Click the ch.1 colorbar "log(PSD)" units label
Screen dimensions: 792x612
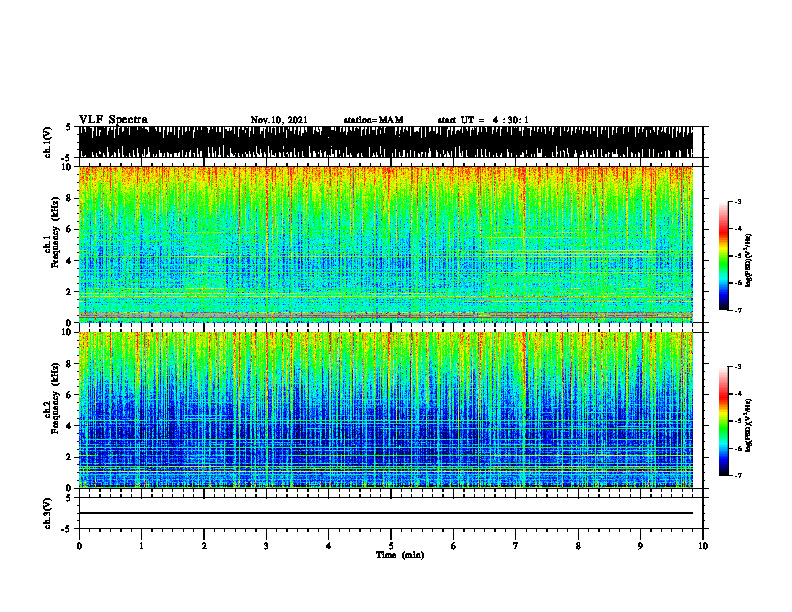coord(749,261)
